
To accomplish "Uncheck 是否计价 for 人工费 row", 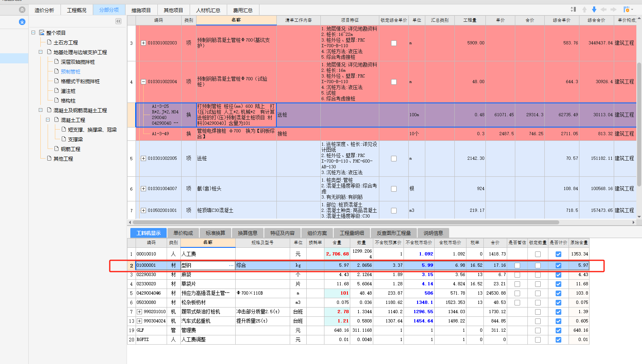I will pyautogui.click(x=558, y=254).
